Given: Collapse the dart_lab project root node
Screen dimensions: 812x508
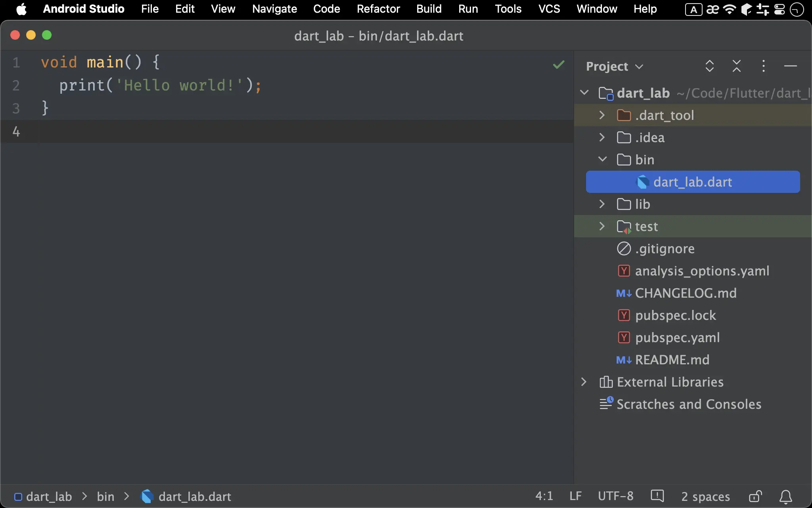Looking at the screenshot, I should point(584,93).
